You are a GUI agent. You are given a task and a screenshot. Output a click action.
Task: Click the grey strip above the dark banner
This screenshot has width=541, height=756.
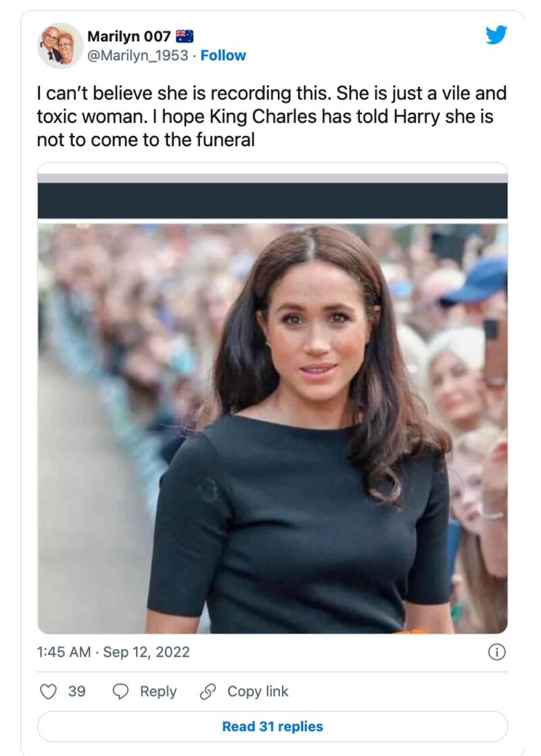pyautogui.click(x=273, y=178)
